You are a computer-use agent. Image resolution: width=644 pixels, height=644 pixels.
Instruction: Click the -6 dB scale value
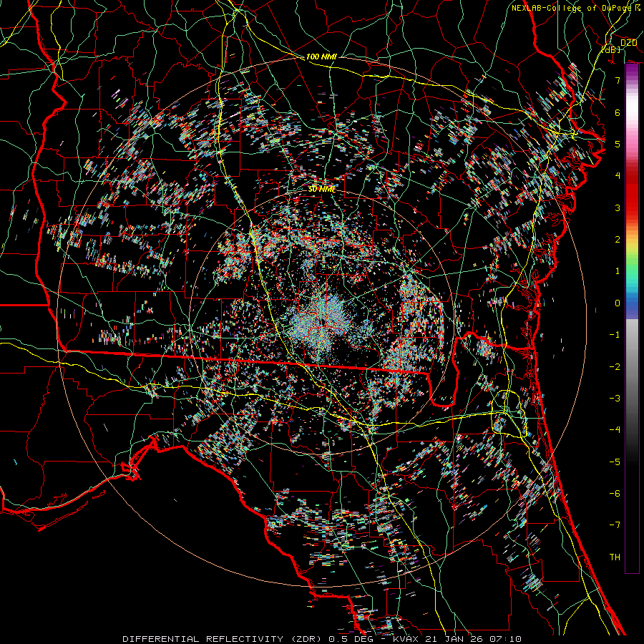[x=615, y=494]
